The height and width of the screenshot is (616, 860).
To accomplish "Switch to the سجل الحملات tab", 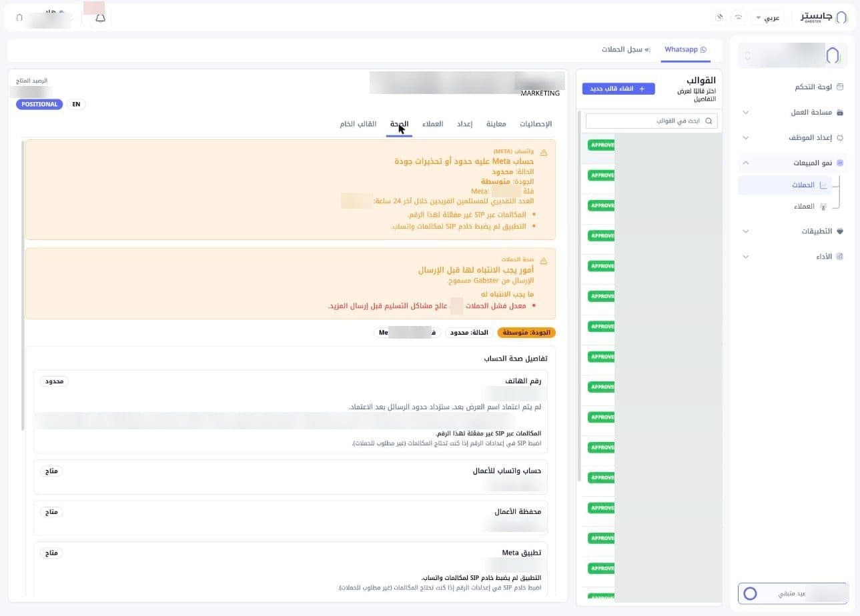I will point(626,50).
